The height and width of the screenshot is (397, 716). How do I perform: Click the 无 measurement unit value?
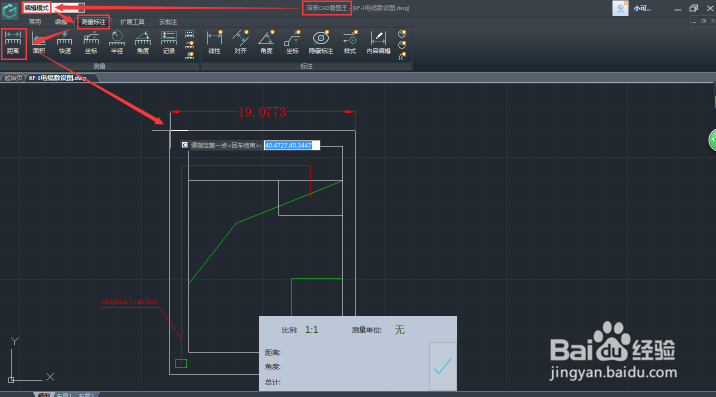pos(400,330)
